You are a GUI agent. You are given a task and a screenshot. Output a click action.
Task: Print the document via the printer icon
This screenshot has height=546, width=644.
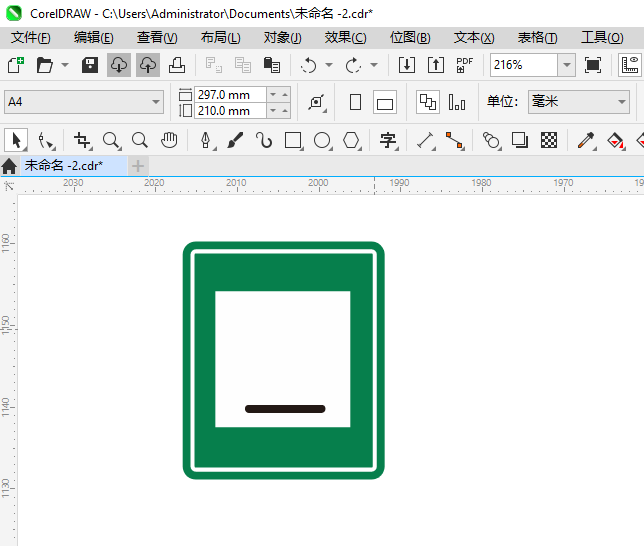coord(177,65)
